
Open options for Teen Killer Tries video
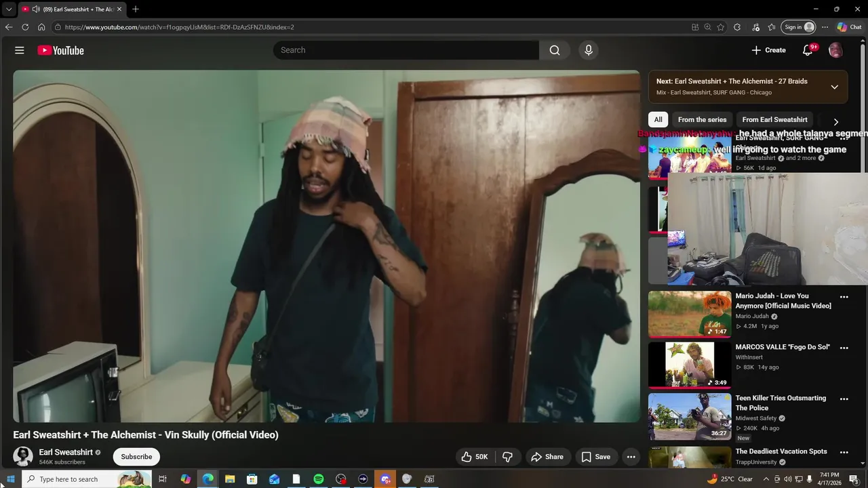pos(844,399)
